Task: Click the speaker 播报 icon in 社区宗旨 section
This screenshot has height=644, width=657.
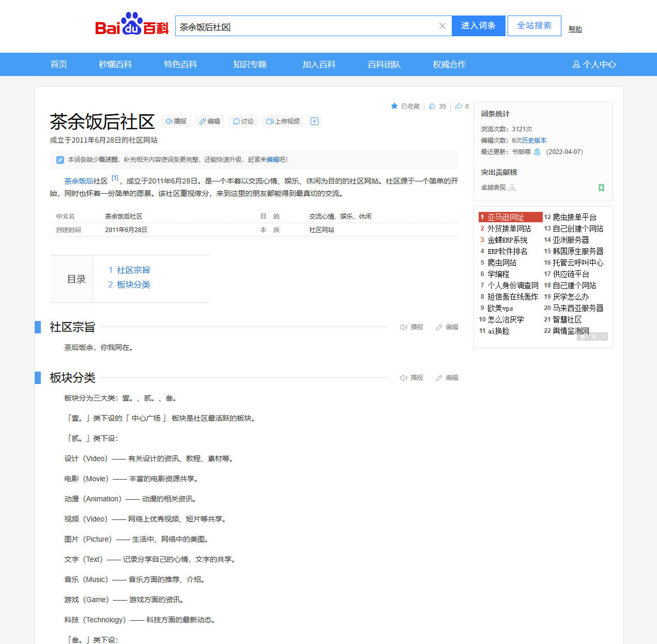Action: click(404, 327)
